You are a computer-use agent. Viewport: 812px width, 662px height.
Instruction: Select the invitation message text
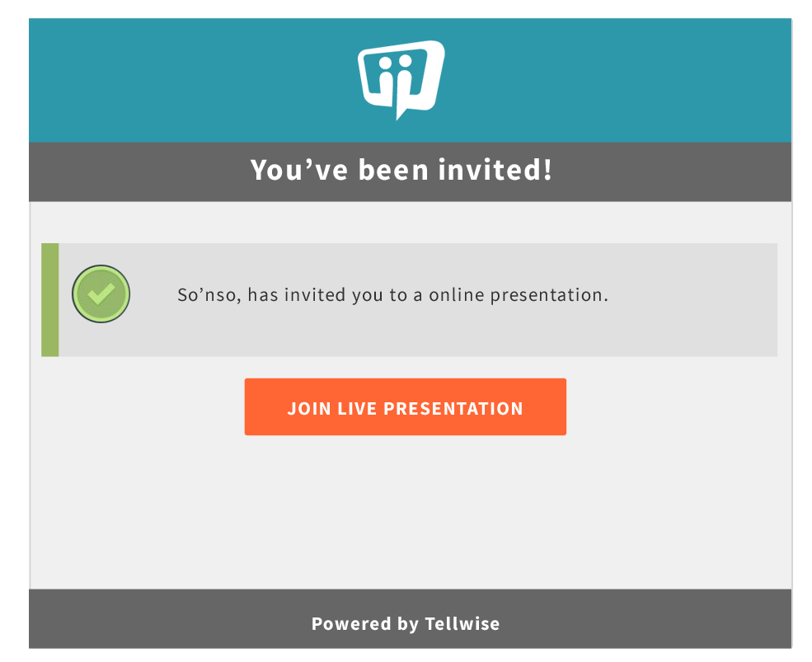click(392, 295)
